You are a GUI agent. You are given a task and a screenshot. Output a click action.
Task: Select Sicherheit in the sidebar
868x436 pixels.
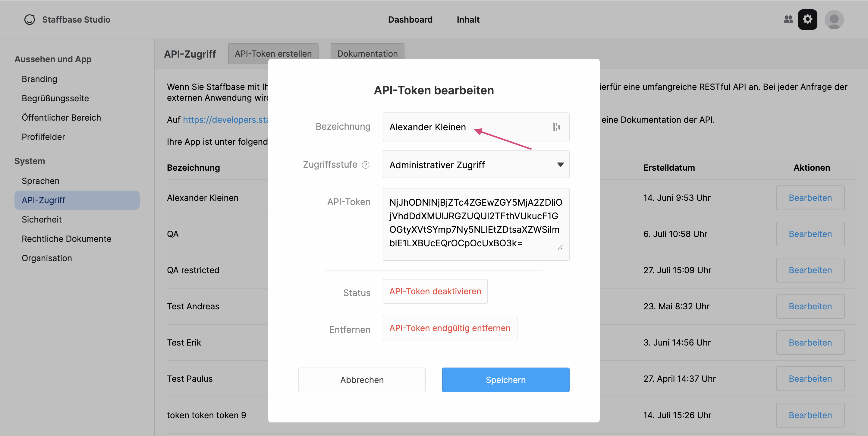click(42, 220)
